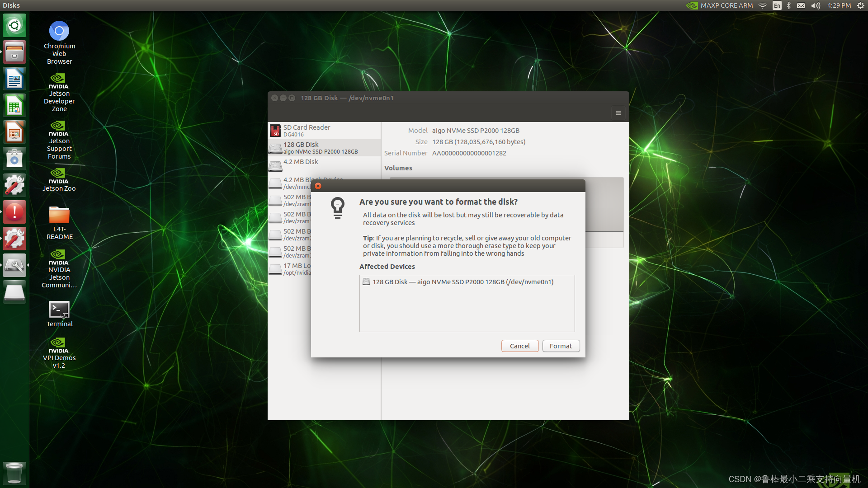Select SD Card Reader in device list
Screen dimensions: 868x488
[x=324, y=131]
